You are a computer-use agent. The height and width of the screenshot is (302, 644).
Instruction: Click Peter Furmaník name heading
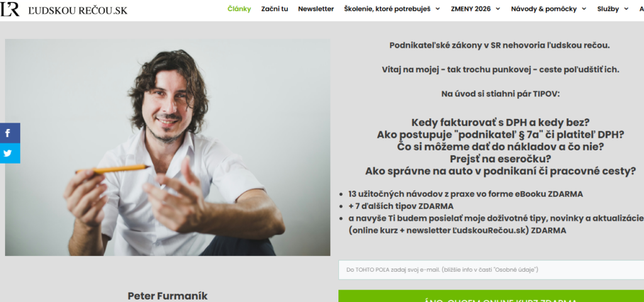167,296
